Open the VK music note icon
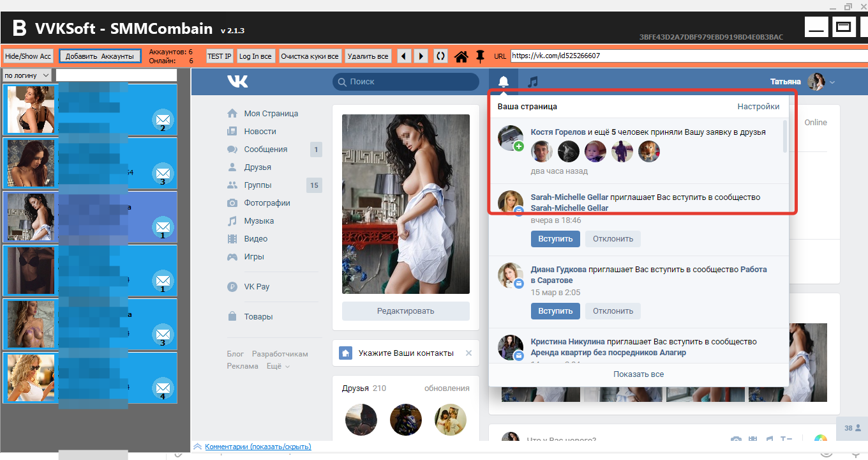 pyautogui.click(x=533, y=82)
